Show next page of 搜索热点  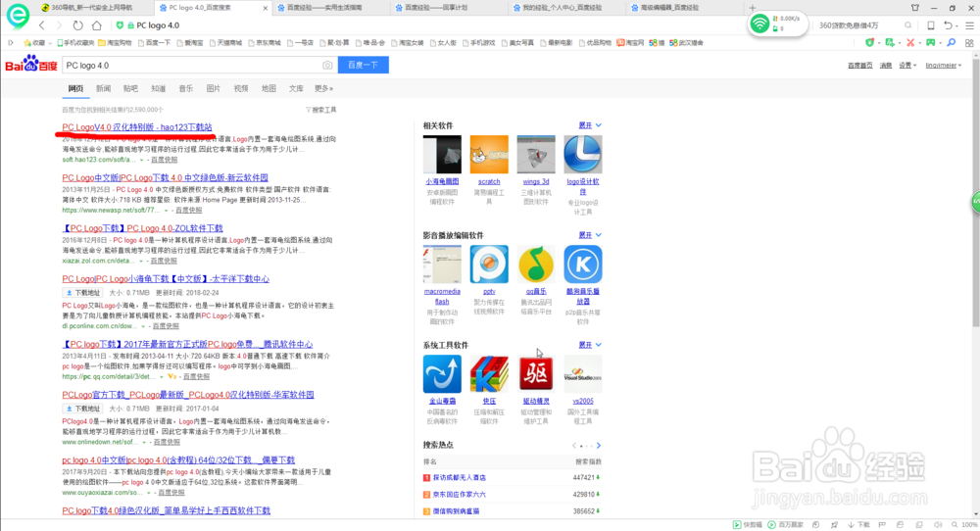[x=598, y=446]
